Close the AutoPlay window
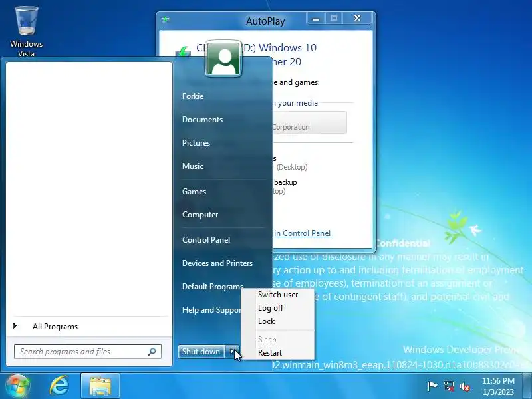This screenshot has width=532, height=399. [357, 19]
